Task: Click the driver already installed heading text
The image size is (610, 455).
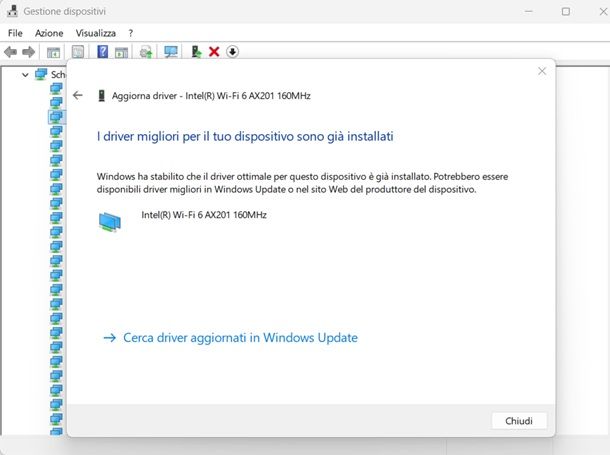Action: pos(245,136)
